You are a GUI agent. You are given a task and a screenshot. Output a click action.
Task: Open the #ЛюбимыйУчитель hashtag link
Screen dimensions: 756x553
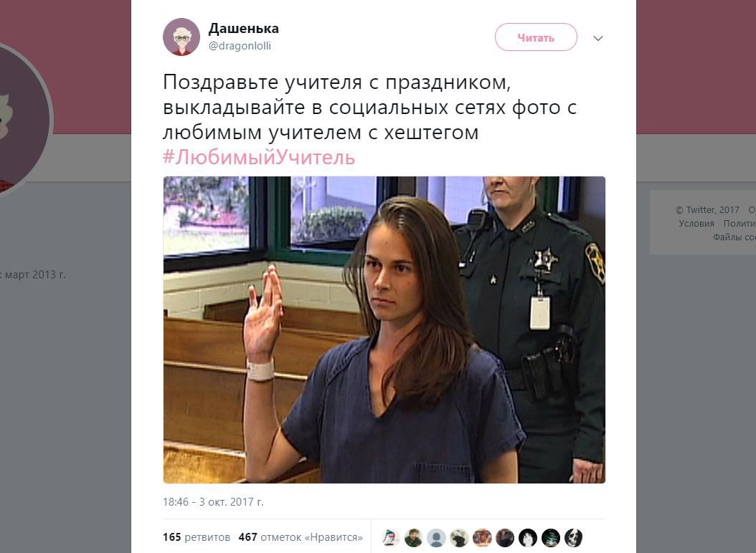[259, 157]
